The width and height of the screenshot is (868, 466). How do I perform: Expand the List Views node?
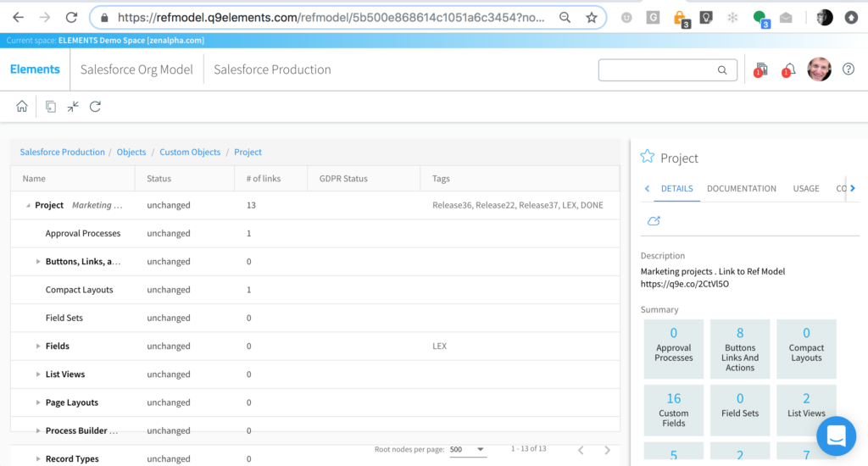point(38,374)
